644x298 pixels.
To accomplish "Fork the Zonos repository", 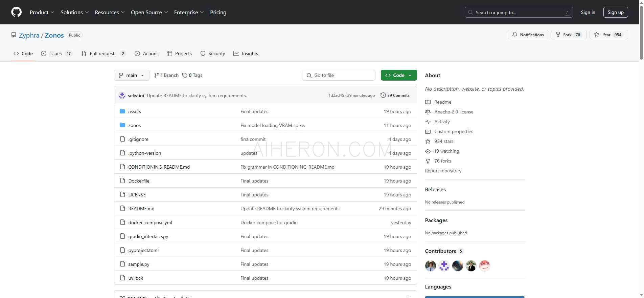I will click(x=569, y=35).
